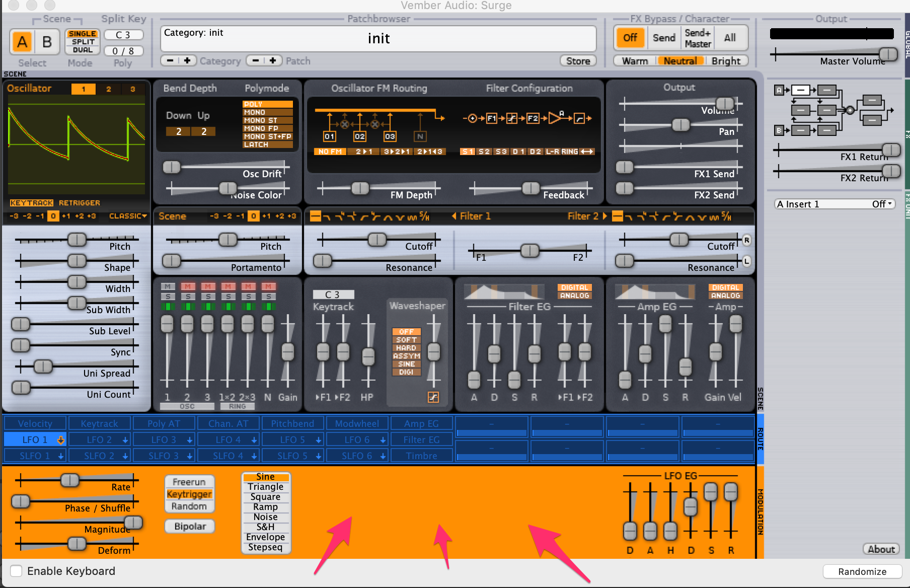Image resolution: width=910 pixels, height=588 pixels.
Task: Mute oscillator 1 in mixer
Action: click(x=167, y=286)
